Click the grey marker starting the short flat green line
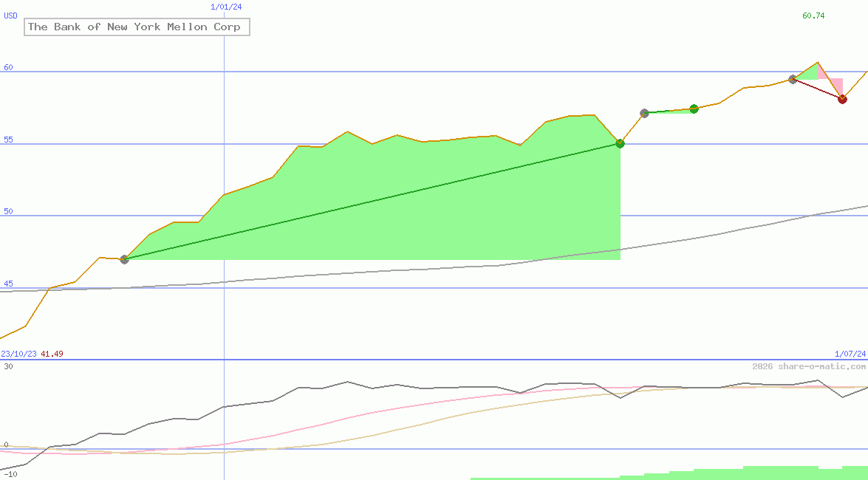 [644, 113]
